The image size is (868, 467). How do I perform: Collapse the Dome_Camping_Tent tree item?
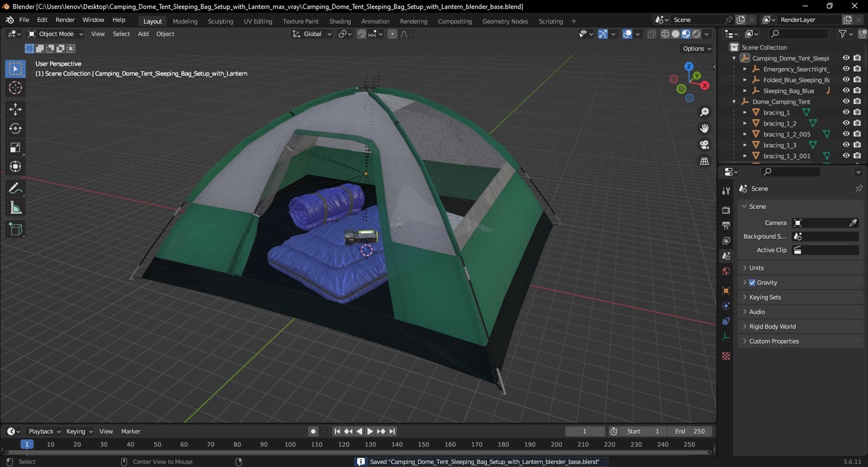tap(734, 102)
